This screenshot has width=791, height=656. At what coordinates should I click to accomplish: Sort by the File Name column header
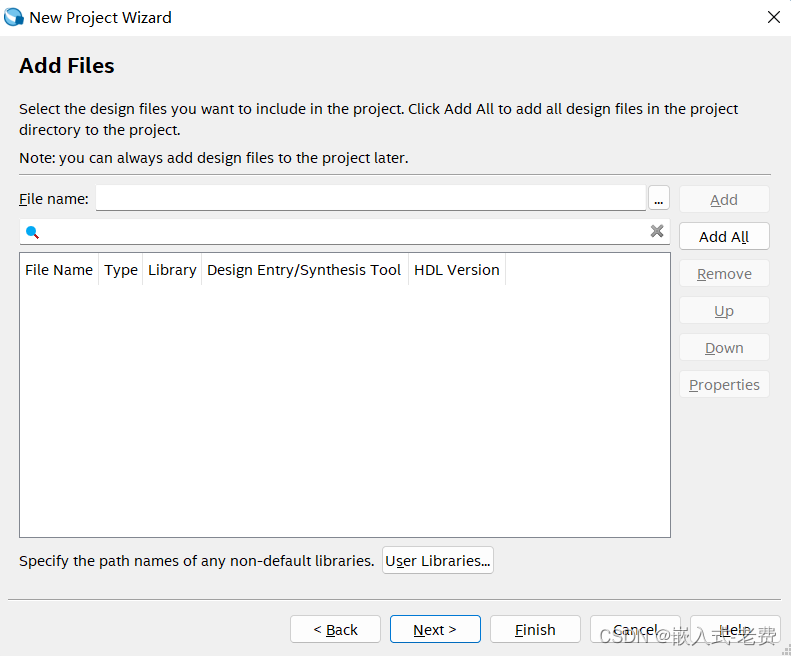[x=59, y=270]
